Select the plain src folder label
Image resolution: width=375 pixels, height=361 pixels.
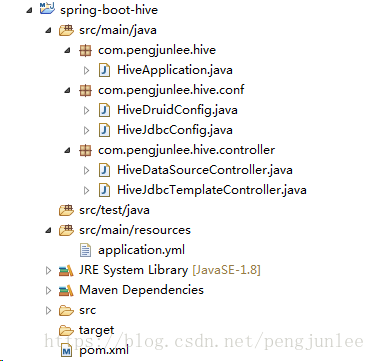[88, 311]
